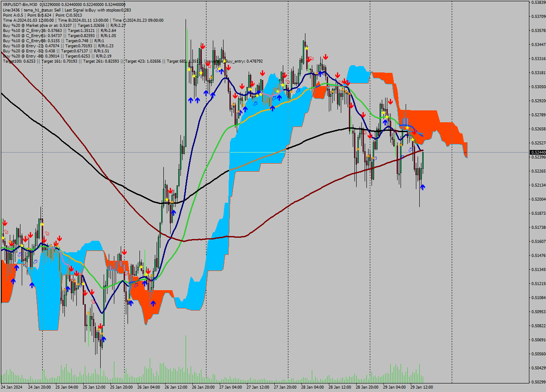
Task: Select the '29 Jan 04:00' time label
Action: point(395,387)
